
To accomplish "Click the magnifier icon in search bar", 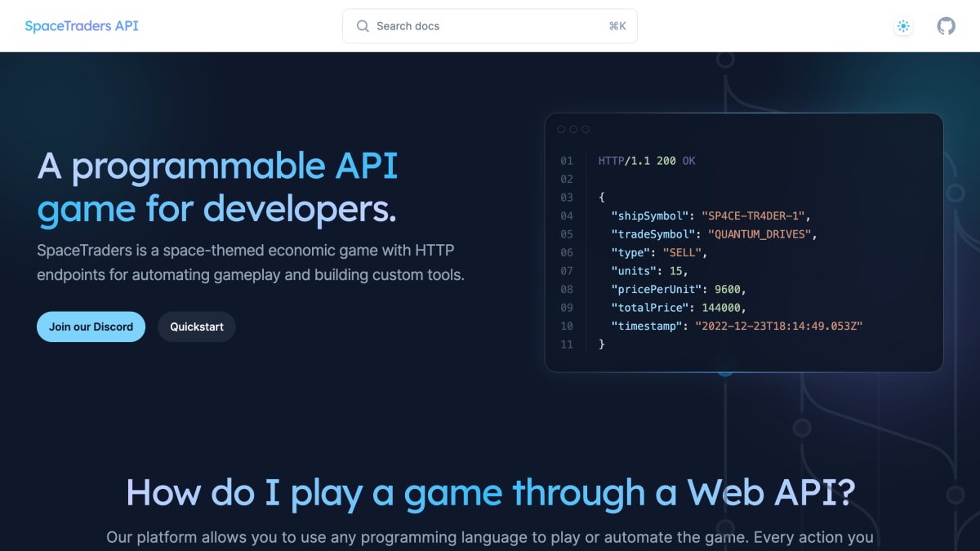I will (363, 26).
